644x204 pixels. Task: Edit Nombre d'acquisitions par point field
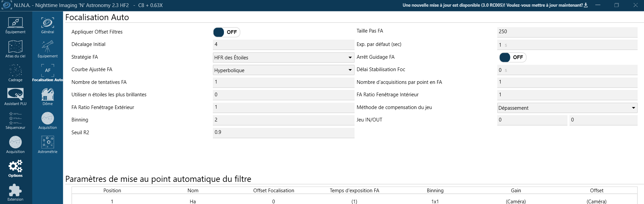point(567,82)
